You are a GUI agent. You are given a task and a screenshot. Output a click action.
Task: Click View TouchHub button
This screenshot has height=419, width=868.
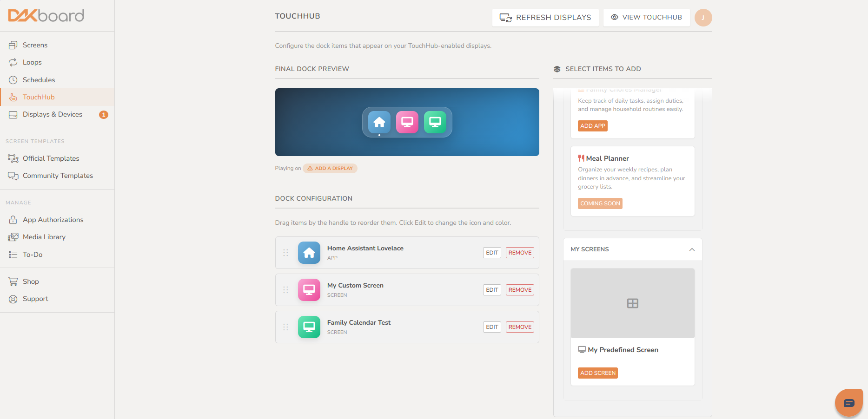[x=646, y=18]
